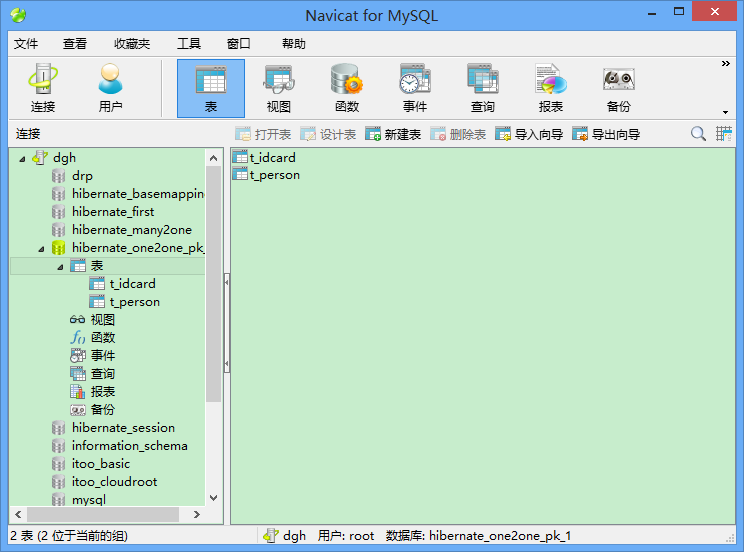
Task: Open the 函数 functions toolbar icon
Action: coord(347,88)
